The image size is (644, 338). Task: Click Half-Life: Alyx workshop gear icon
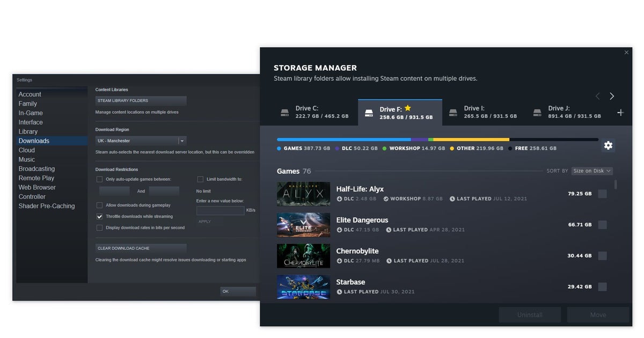click(386, 199)
